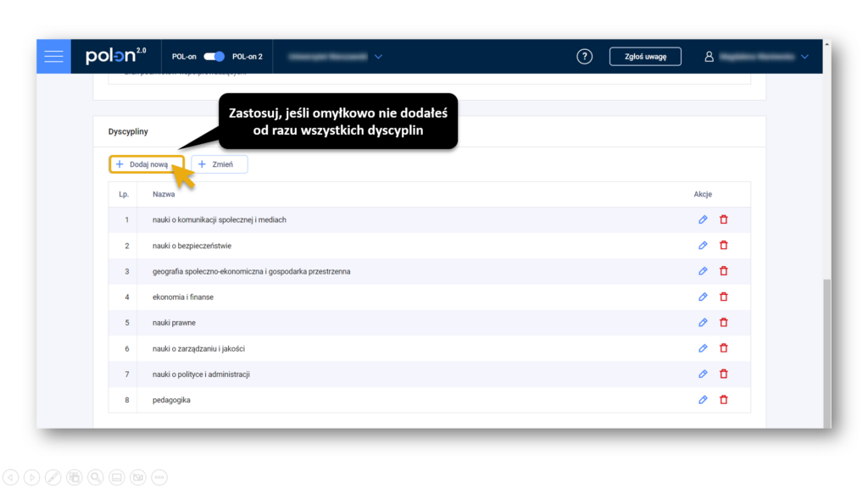Delete the ekonomia i finanse row

click(724, 297)
